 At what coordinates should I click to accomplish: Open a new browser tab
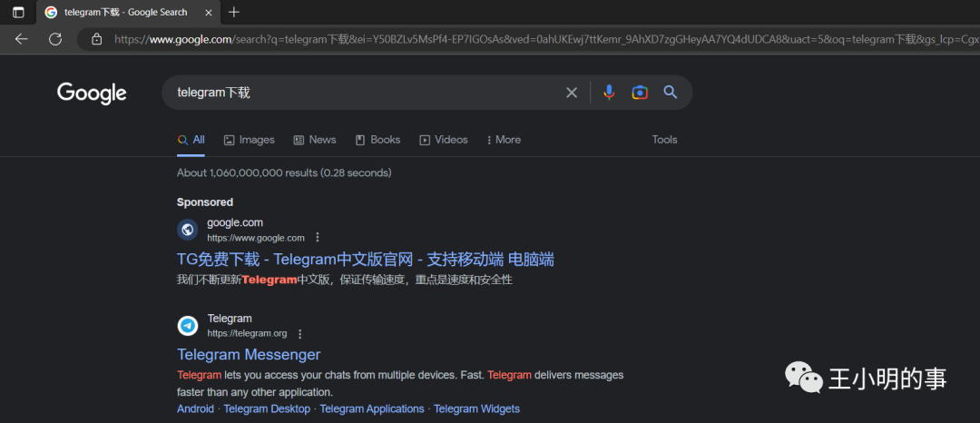point(234,12)
